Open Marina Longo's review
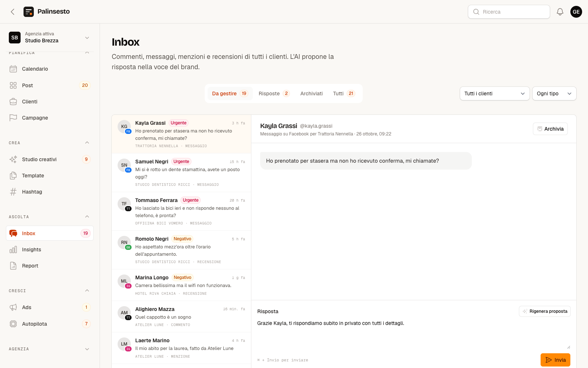 coord(182,285)
